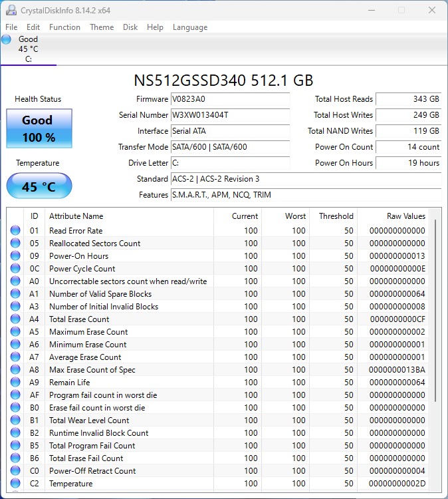The width and height of the screenshot is (448, 499).
Task: Select the C: drive tab showing Good 45 °C
Action: 29,49
